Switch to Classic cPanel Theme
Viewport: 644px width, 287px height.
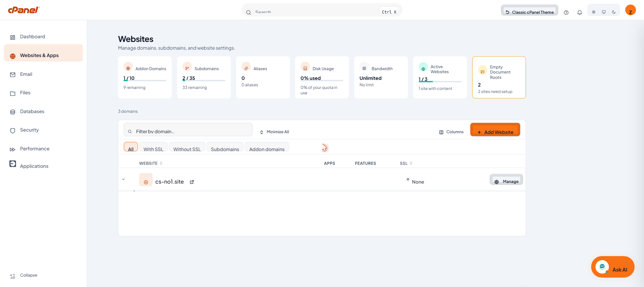(530, 10)
